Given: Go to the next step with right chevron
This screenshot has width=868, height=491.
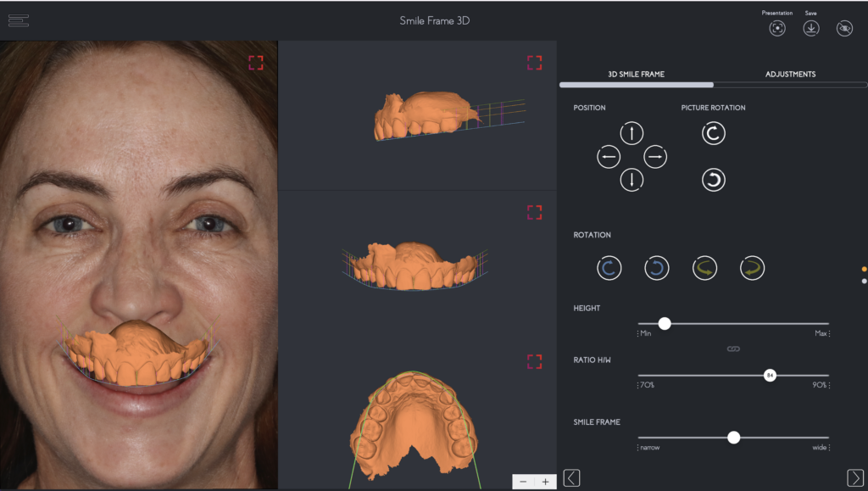Looking at the screenshot, I should click(855, 477).
